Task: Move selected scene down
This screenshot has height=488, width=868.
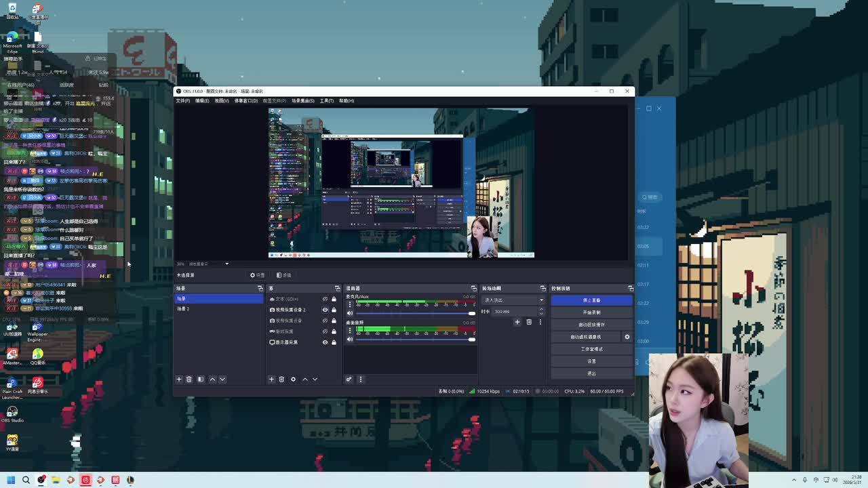Action: pyautogui.click(x=222, y=380)
